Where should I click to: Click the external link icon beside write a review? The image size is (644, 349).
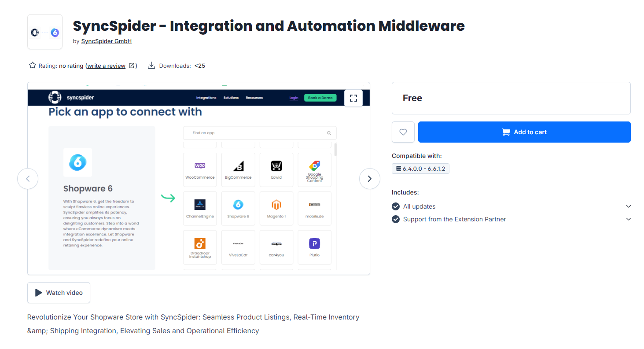coord(132,66)
